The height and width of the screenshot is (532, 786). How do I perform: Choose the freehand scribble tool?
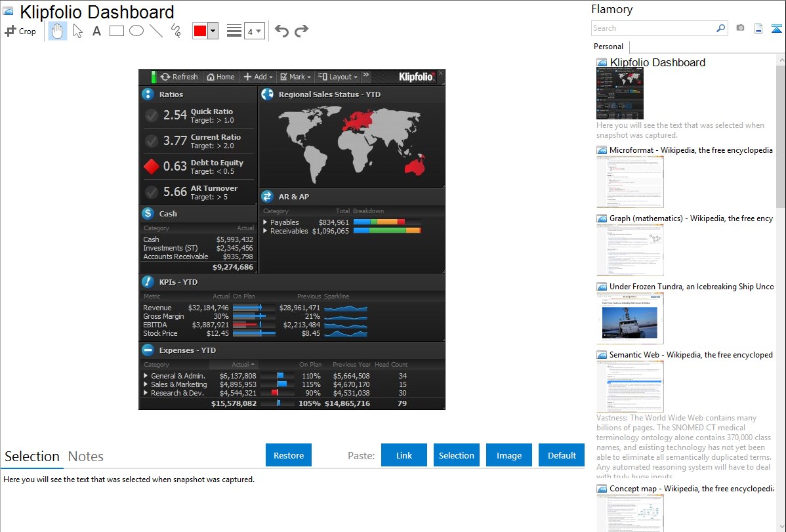point(176,31)
